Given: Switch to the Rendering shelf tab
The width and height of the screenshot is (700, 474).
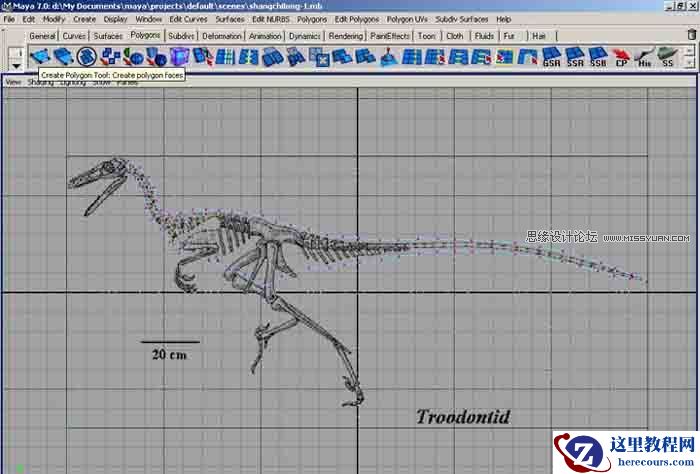Looking at the screenshot, I should point(346,36).
